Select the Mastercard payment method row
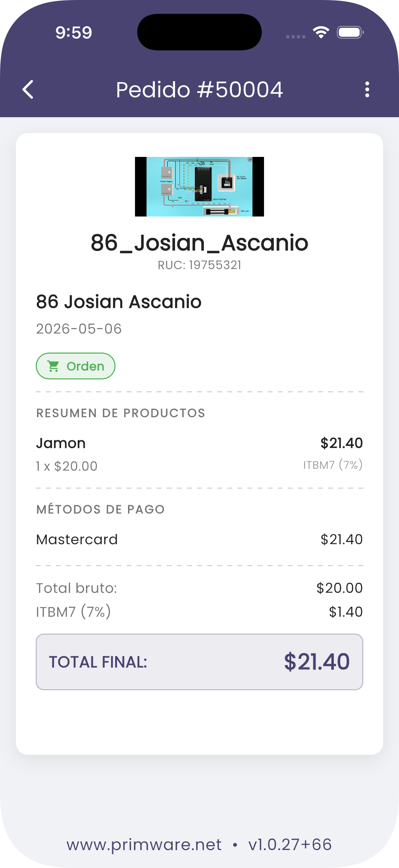399x868 pixels. tap(199, 540)
